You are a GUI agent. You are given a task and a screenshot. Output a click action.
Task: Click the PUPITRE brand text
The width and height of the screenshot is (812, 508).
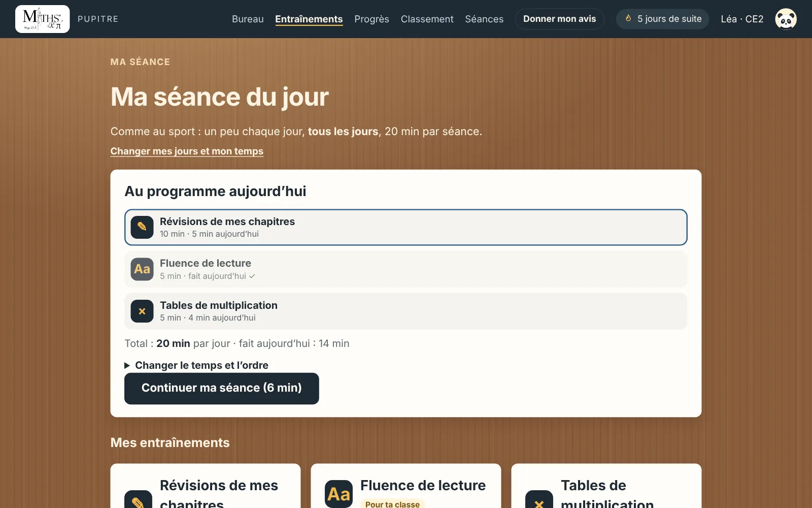click(x=98, y=19)
